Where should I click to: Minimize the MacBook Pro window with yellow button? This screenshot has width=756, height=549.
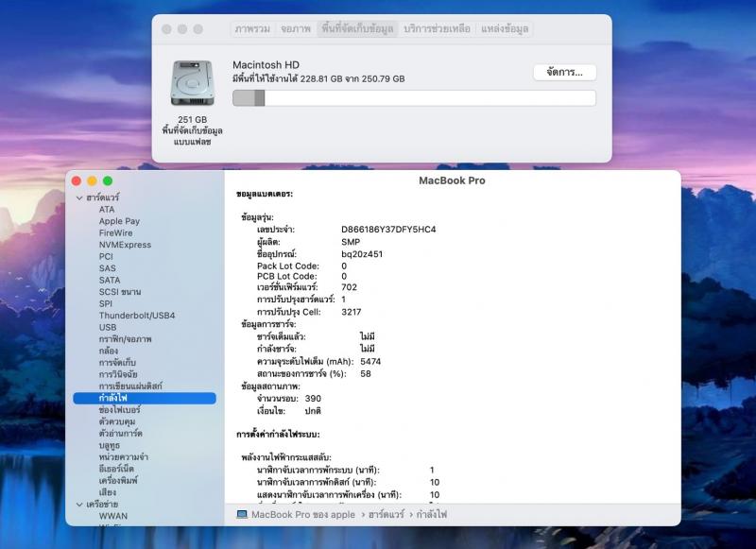click(92, 180)
